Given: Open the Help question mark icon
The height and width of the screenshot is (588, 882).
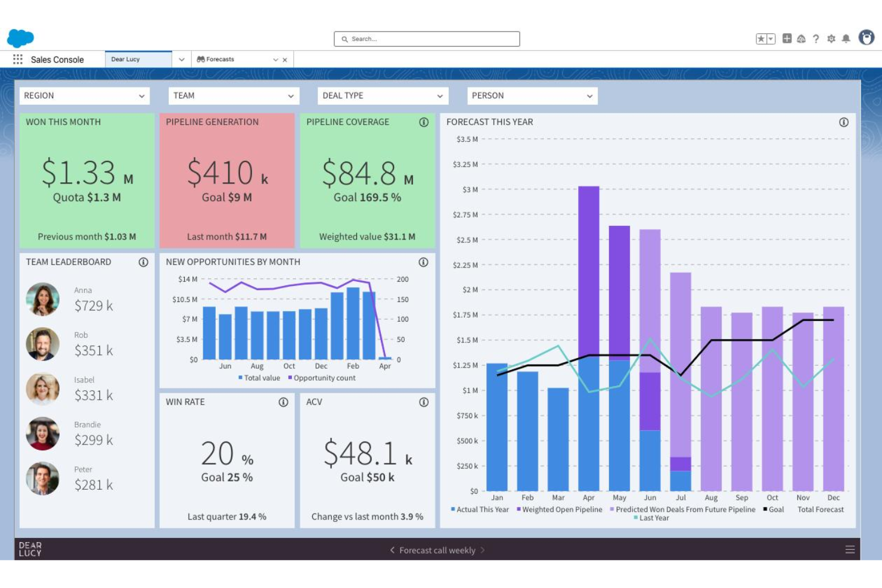Looking at the screenshot, I should 816,39.
